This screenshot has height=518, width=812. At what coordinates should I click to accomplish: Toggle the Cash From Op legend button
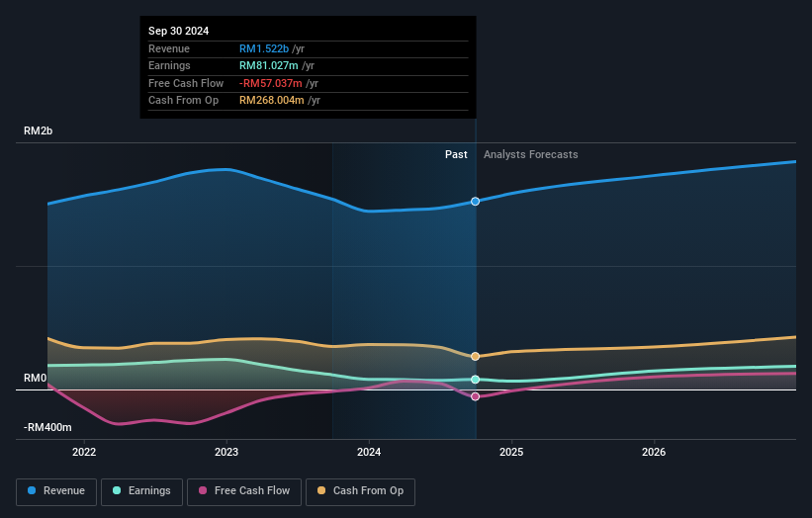coord(360,491)
